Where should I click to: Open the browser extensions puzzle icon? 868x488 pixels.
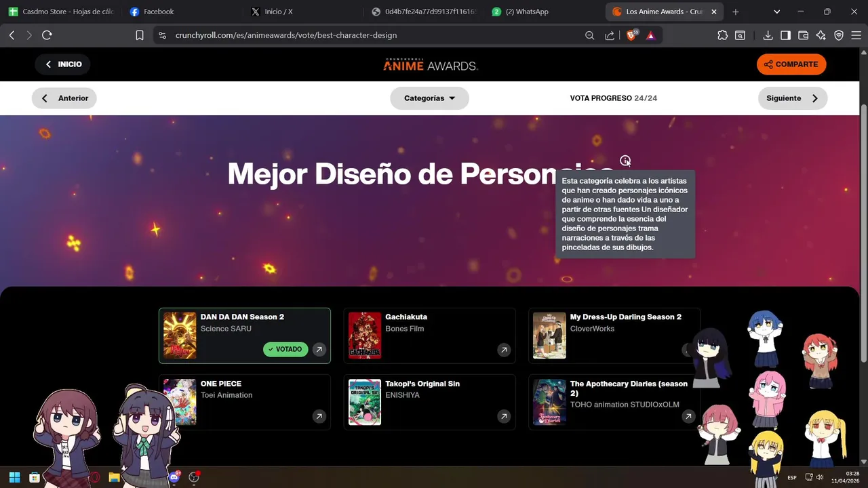coord(722,35)
